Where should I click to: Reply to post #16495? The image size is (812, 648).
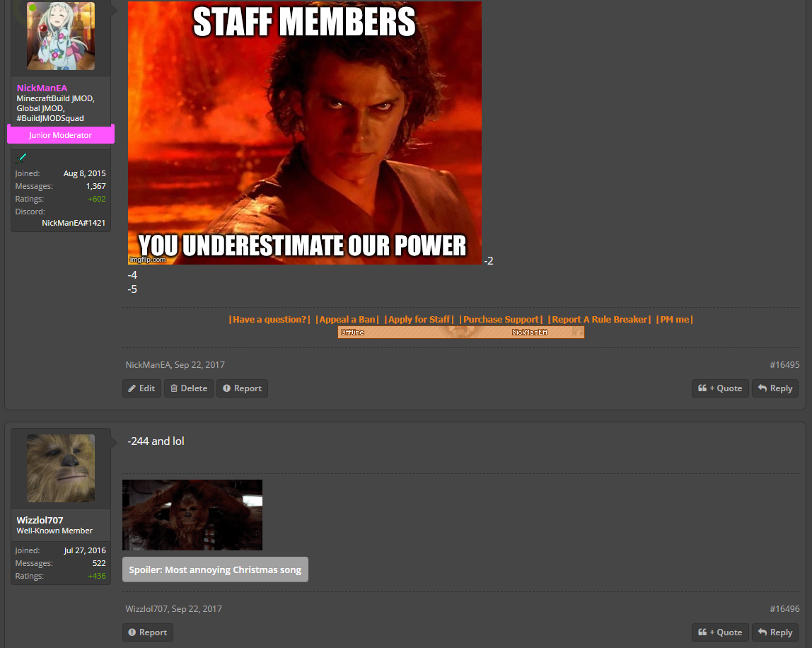click(x=775, y=388)
